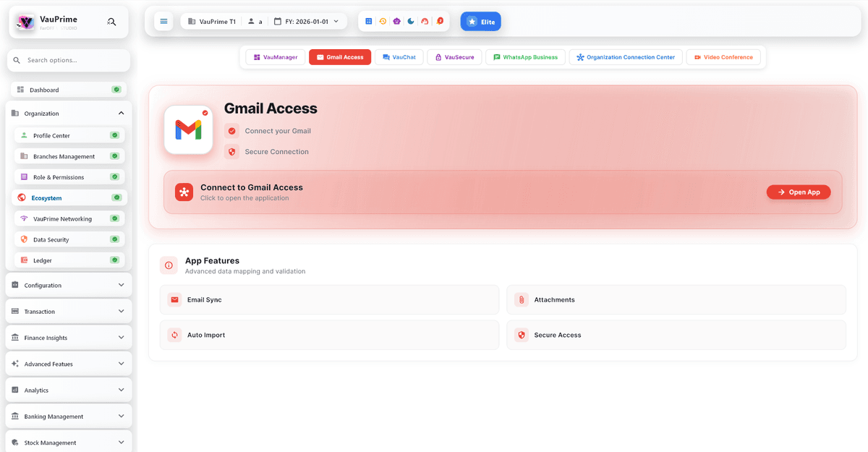The height and width of the screenshot is (452, 868).
Task: Open Profile Center in sidebar
Action: [69, 135]
